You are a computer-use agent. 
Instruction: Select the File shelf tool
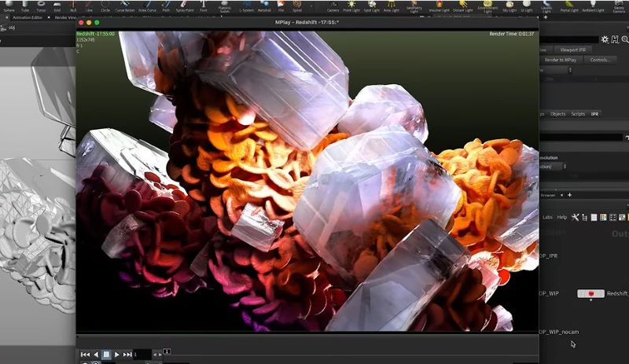pyautogui.click(x=281, y=6)
